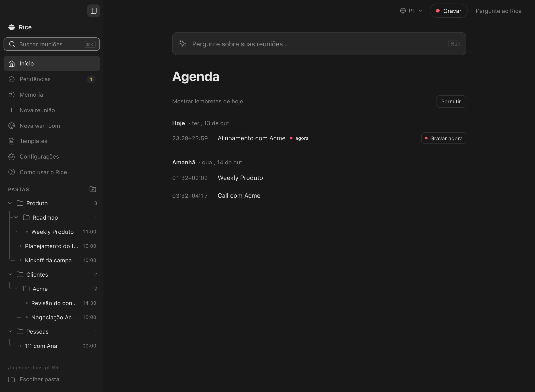Image resolution: width=535 pixels, height=392 pixels.
Task: Click the Produto folder icon
Action: pyautogui.click(x=20, y=203)
